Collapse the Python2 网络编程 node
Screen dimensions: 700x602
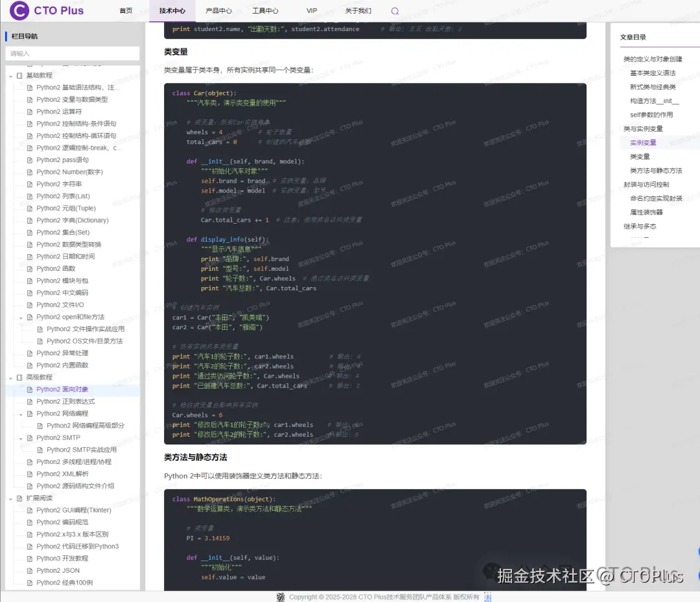click(21, 414)
